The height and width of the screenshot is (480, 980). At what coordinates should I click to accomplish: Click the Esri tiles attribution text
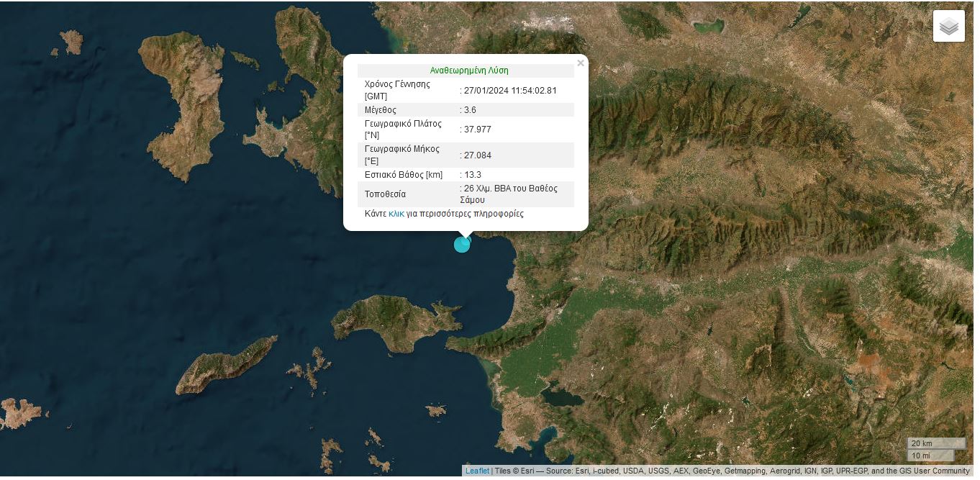[x=734, y=471]
